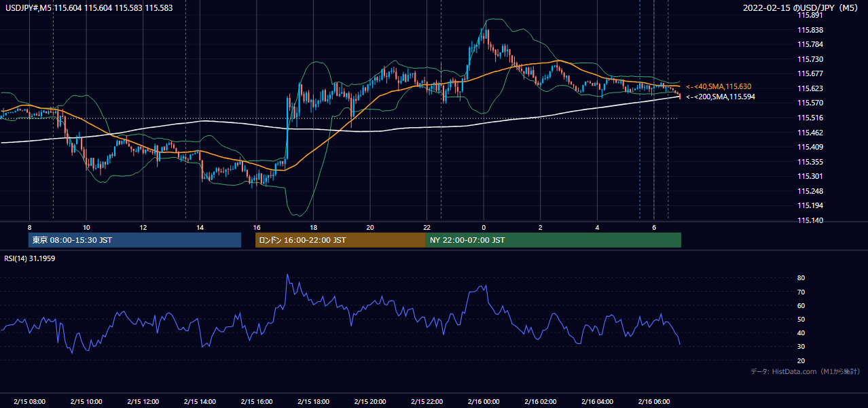This screenshot has height=408, width=868.
Task: Click hour tick 0 under price chart
Action: (x=483, y=227)
